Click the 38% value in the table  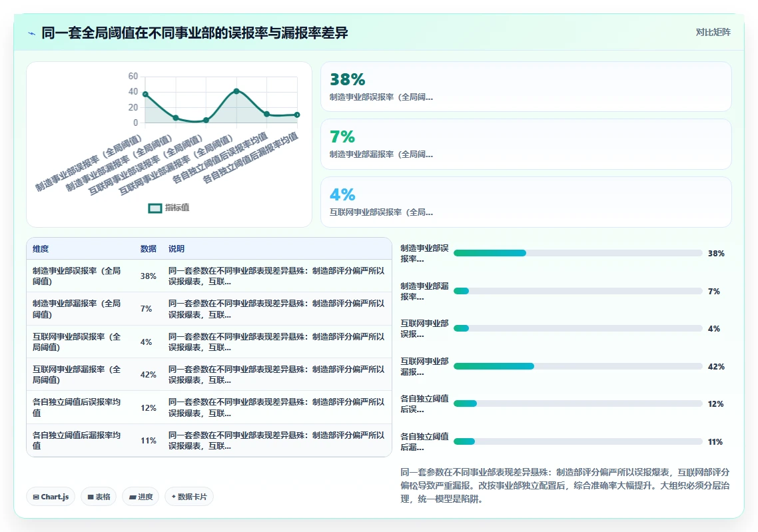tap(149, 276)
